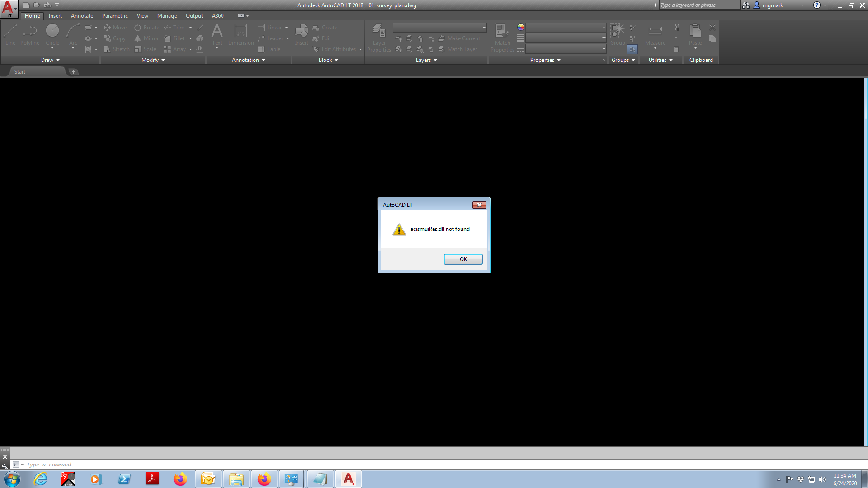Select the Fillet tool
This screenshot has width=868, height=488.
click(x=175, y=38)
